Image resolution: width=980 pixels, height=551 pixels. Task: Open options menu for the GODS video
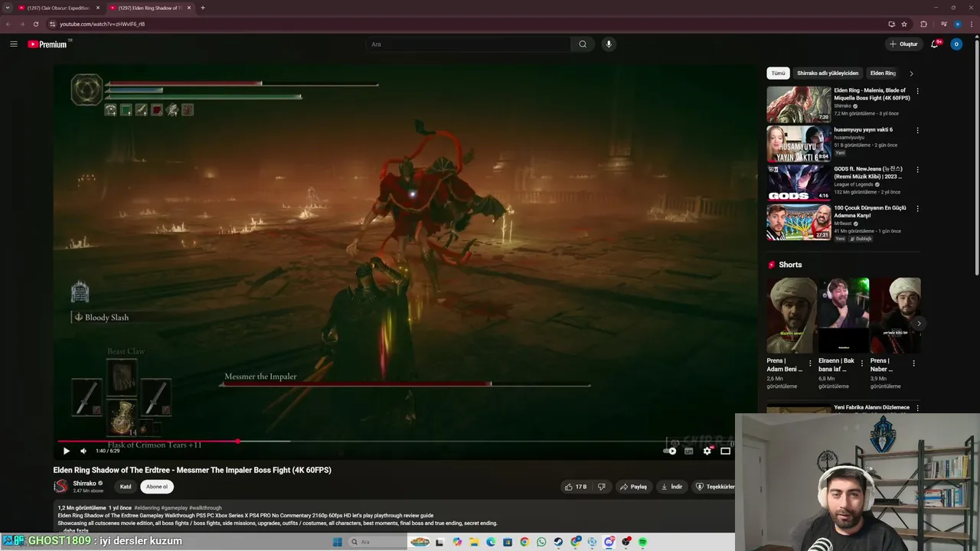(x=917, y=170)
